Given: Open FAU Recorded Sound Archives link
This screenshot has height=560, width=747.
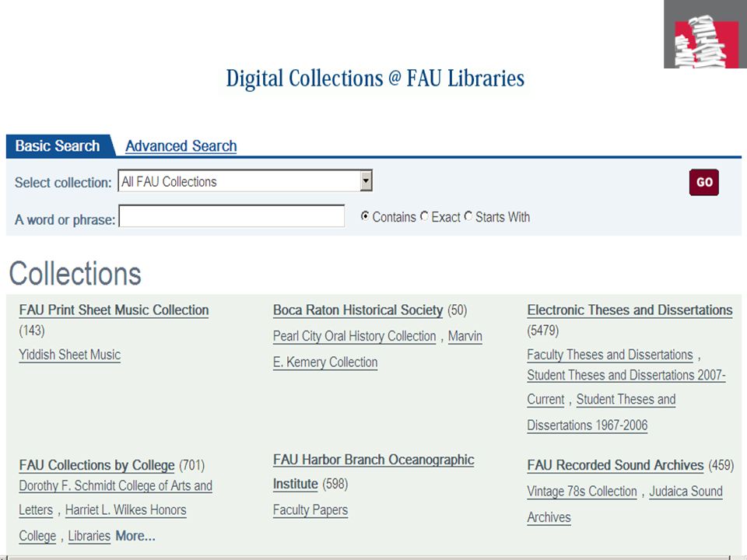Looking at the screenshot, I should [x=615, y=465].
